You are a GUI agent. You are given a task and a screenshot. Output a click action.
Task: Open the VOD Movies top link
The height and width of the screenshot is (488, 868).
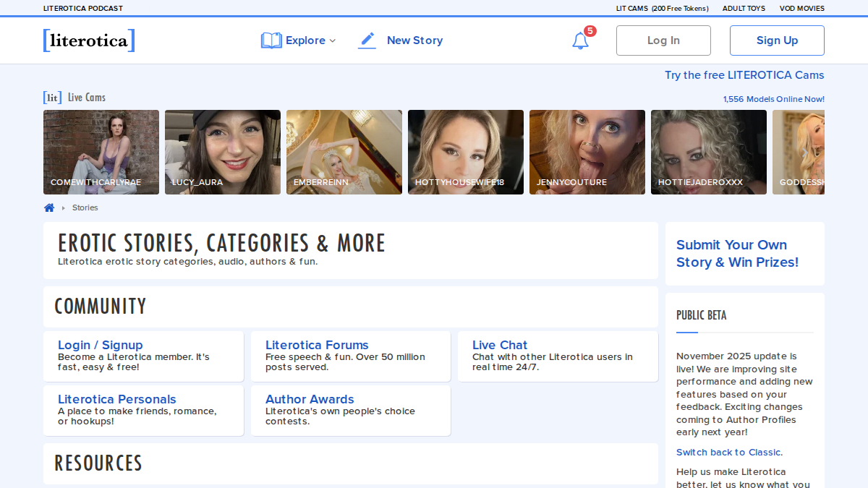click(x=802, y=9)
